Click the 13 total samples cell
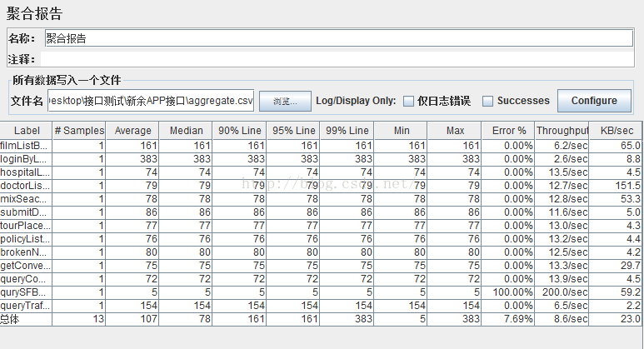The width and height of the screenshot is (644, 349). click(79, 319)
